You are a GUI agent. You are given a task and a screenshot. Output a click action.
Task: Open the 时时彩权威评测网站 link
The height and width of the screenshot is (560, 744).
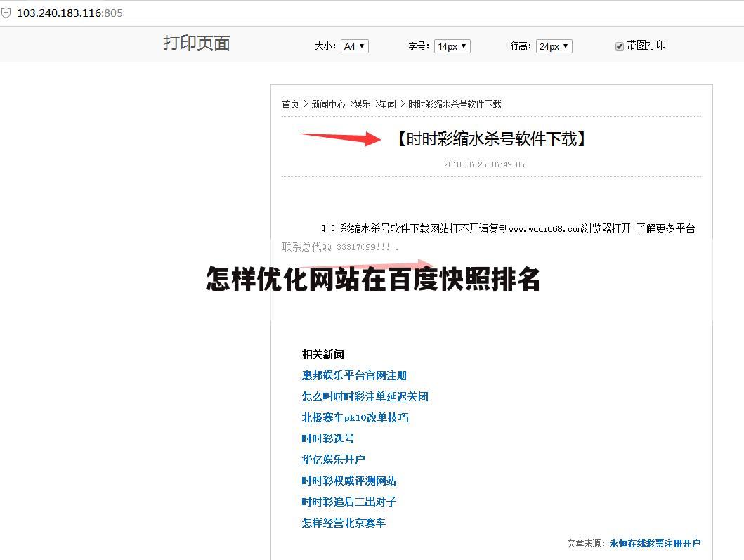coord(348,481)
